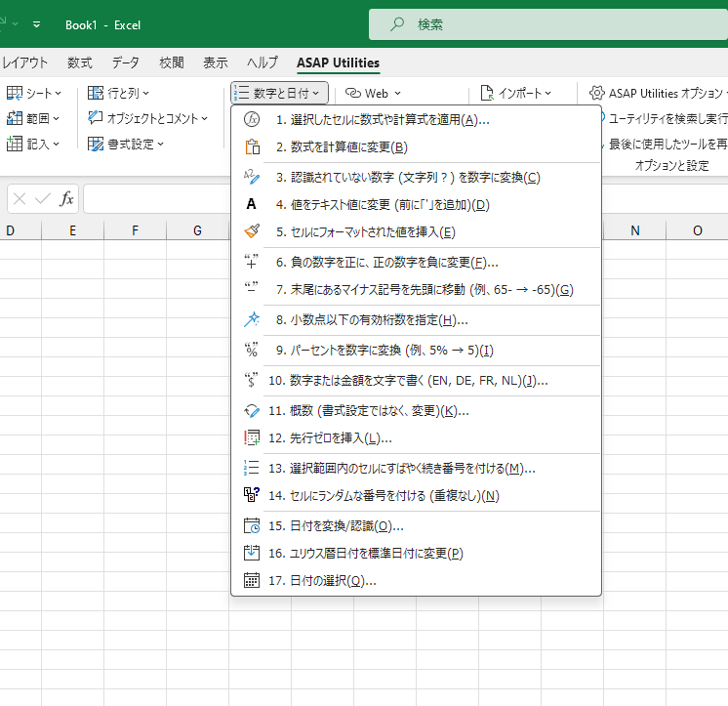Click the bold A icon beside menu item 4
This screenshot has width=728, height=706.
click(x=251, y=204)
